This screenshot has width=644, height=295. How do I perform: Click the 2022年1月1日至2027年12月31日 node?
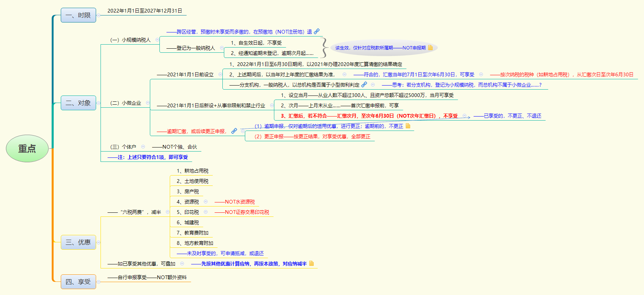coord(145,11)
